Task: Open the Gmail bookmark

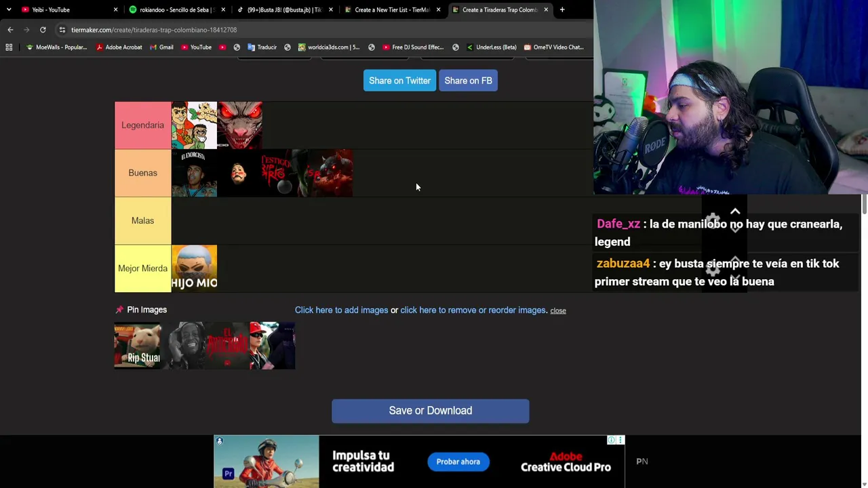Action: pyautogui.click(x=161, y=47)
